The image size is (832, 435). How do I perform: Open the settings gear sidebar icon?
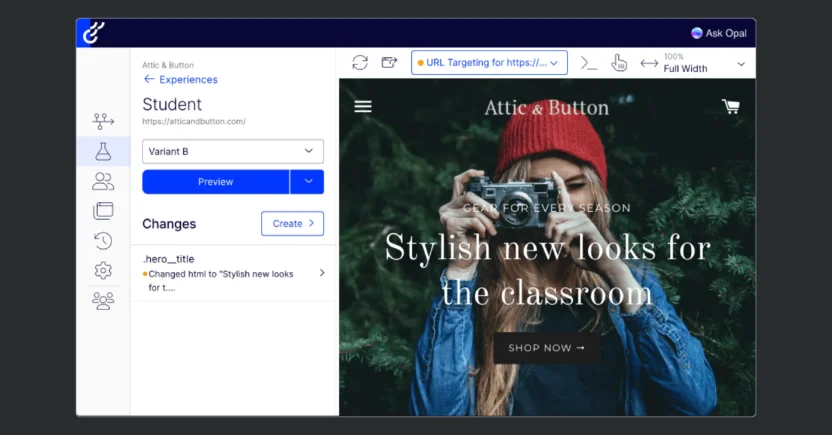(103, 271)
